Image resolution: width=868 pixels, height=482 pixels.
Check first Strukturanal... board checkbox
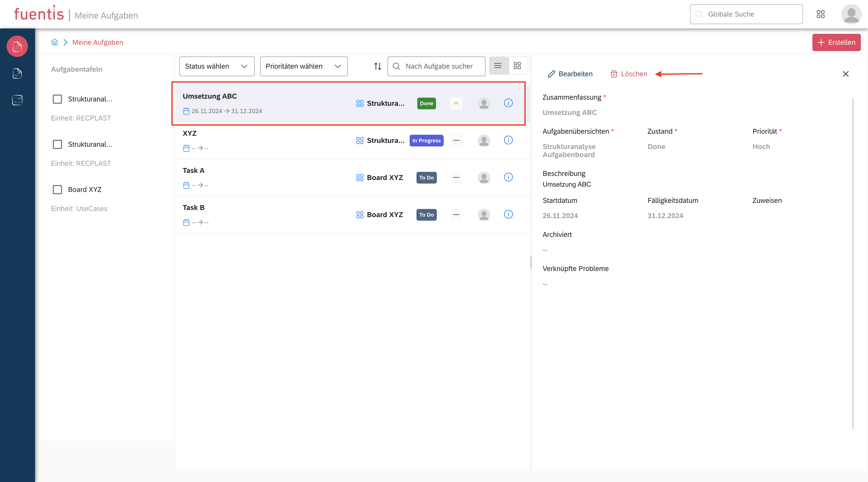pyautogui.click(x=57, y=99)
